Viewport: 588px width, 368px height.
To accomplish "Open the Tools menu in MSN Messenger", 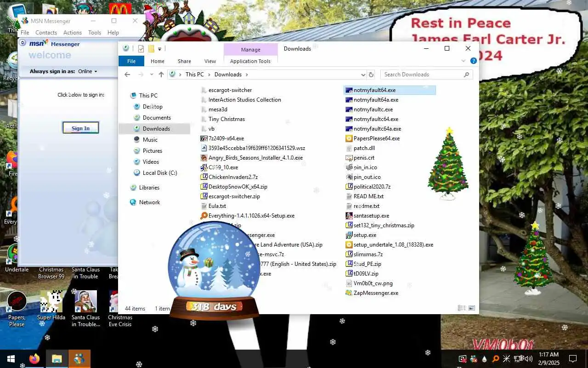I will pyautogui.click(x=95, y=33).
